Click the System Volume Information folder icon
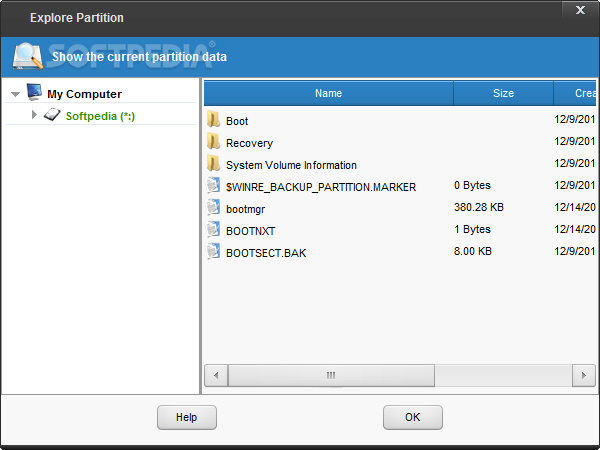 [x=213, y=163]
